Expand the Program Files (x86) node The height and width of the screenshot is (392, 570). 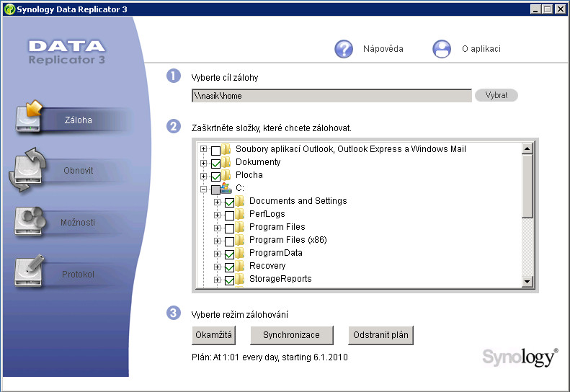click(x=217, y=241)
